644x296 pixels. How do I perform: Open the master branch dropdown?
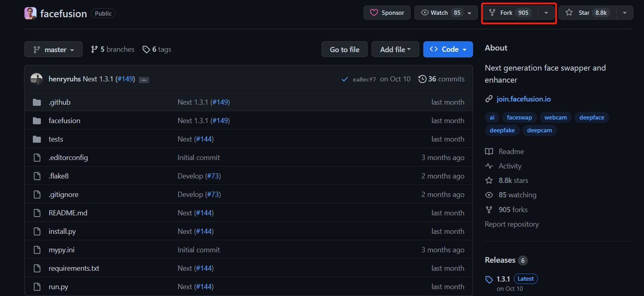(53, 49)
